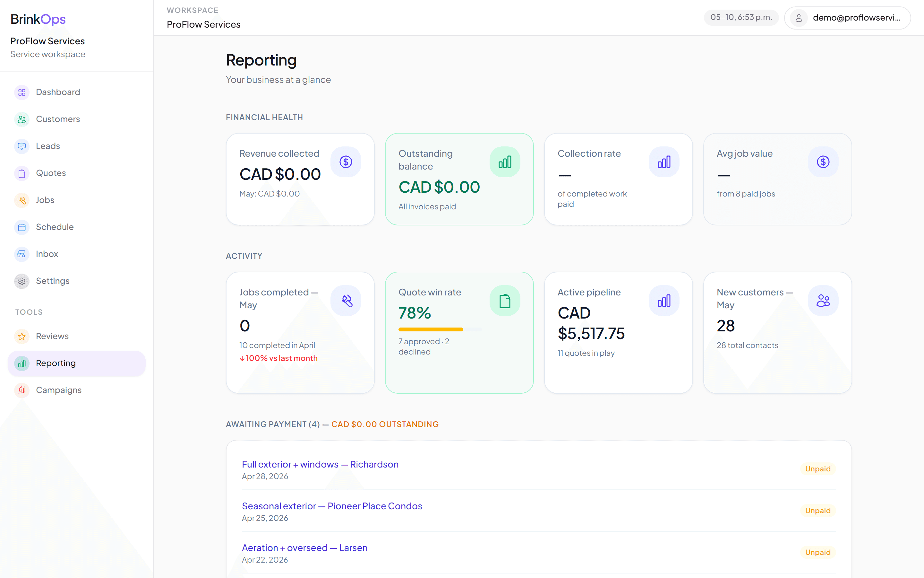Click the Reviews star icon
924x578 pixels.
click(x=22, y=336)
